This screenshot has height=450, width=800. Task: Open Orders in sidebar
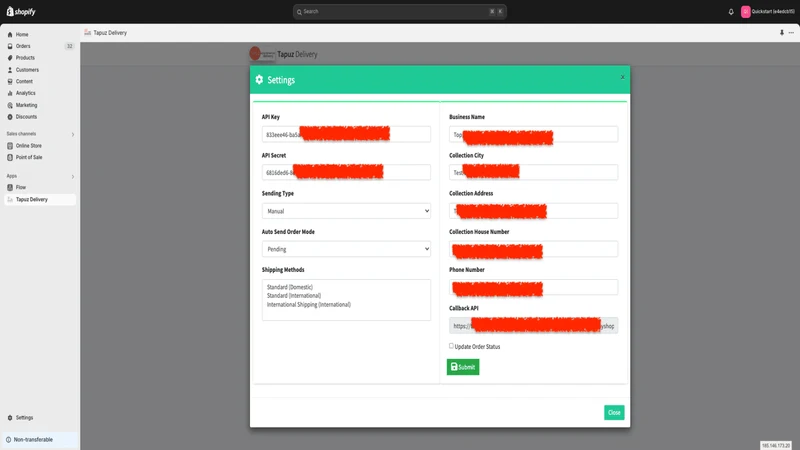point(23,46)
